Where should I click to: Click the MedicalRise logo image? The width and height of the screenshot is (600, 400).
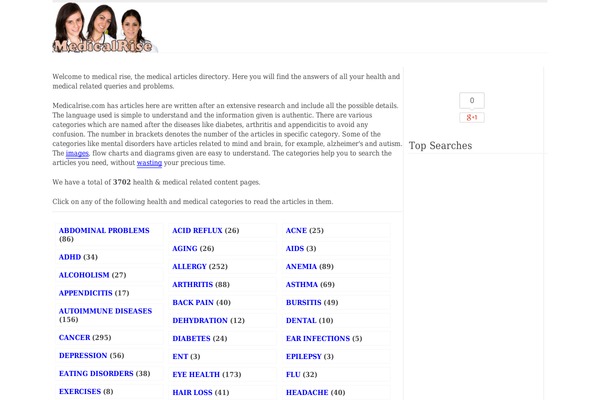point(105,28)
